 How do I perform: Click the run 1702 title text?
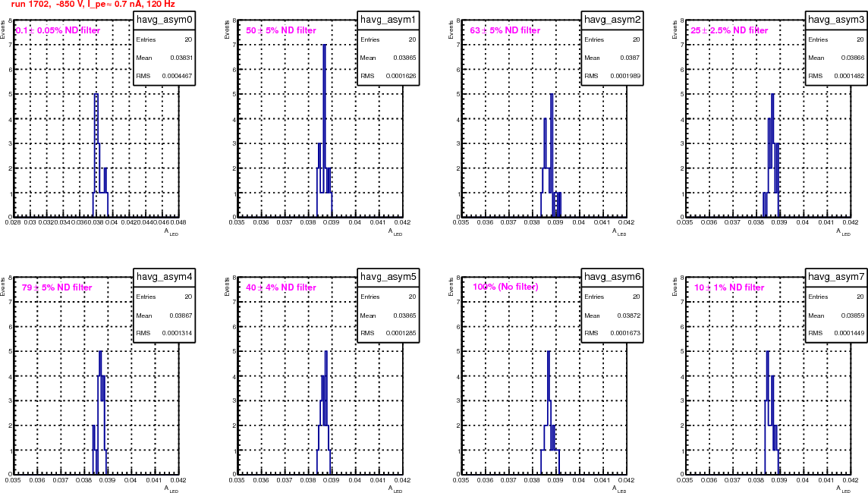[x=93, y=4]
